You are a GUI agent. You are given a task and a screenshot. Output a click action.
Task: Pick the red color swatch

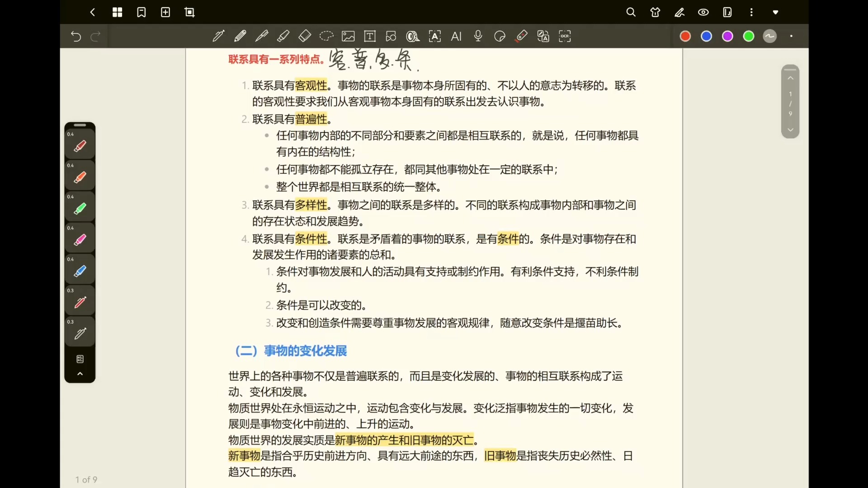tap(685, 36)
